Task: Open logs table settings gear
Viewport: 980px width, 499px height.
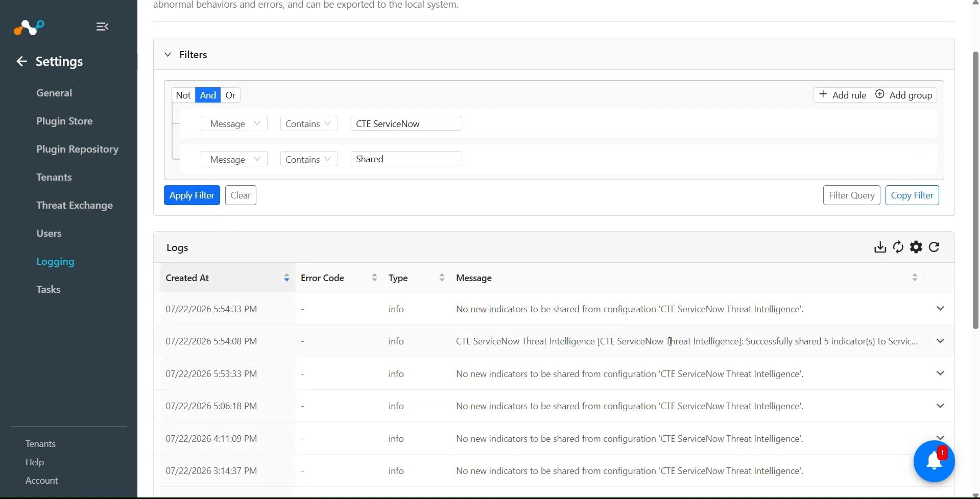Action: coord(916,247)
